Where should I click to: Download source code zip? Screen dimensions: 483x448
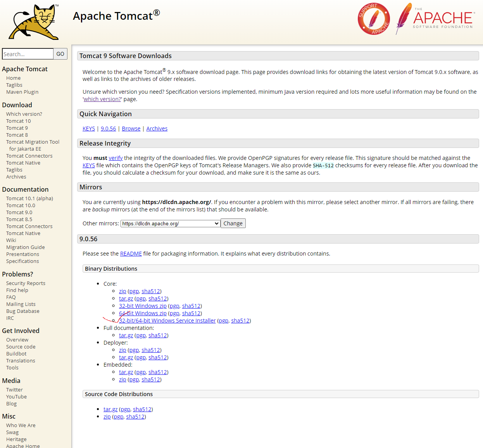point(107,417)
